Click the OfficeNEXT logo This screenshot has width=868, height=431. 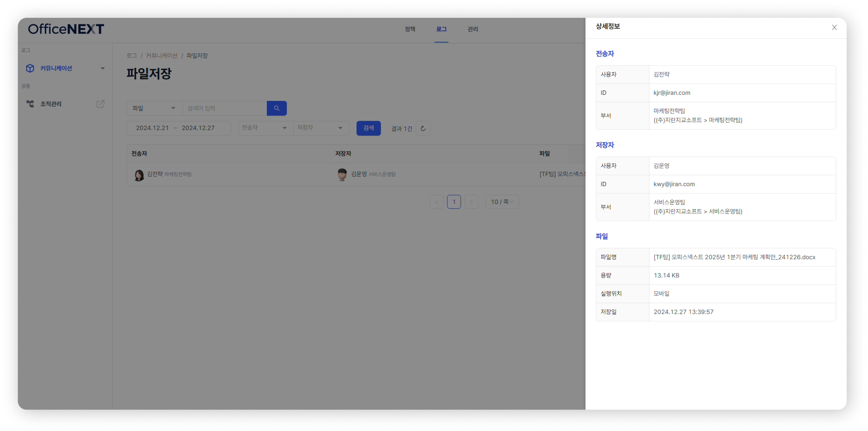click(66, 29)
